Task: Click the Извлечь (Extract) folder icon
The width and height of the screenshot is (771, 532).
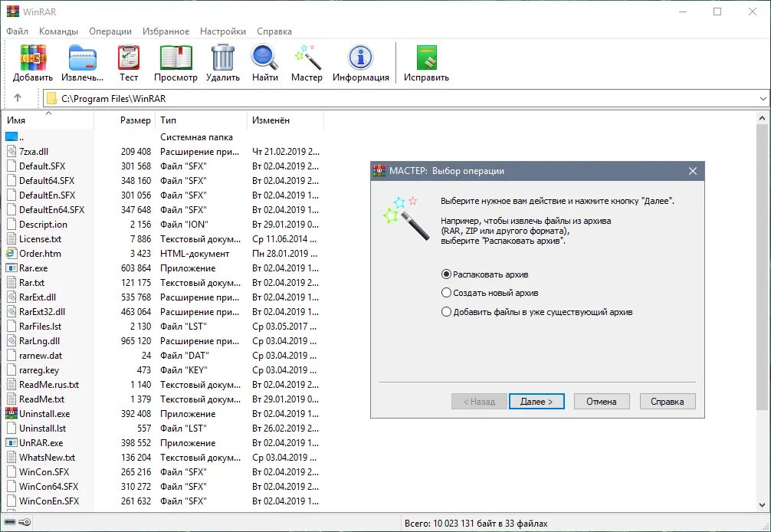Action: click(x=82, y=58)
